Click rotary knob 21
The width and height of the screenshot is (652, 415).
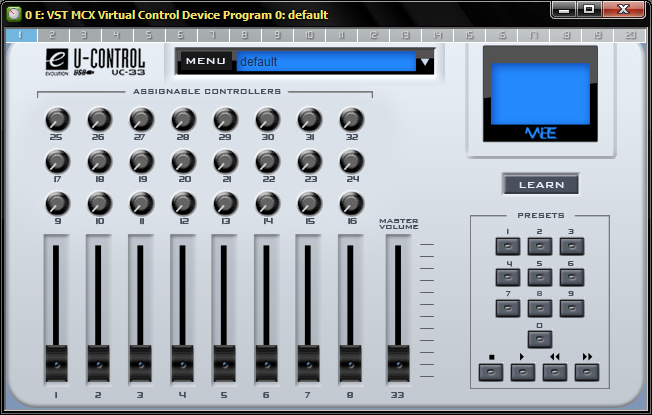[x=225, y=161]
